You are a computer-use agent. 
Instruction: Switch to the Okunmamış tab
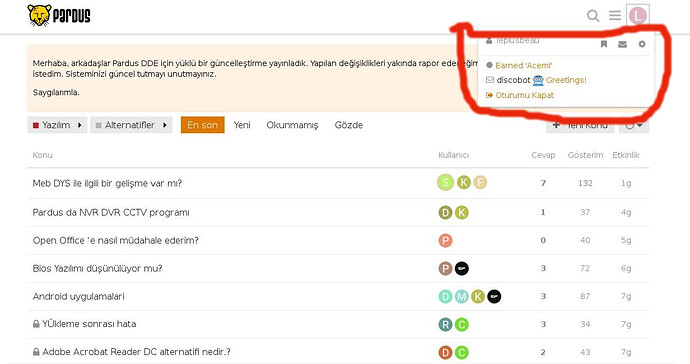point(292,125)
